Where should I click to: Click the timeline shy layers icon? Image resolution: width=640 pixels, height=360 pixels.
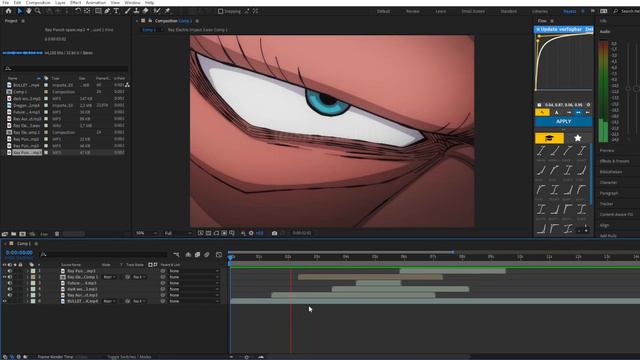pos(188,255)
